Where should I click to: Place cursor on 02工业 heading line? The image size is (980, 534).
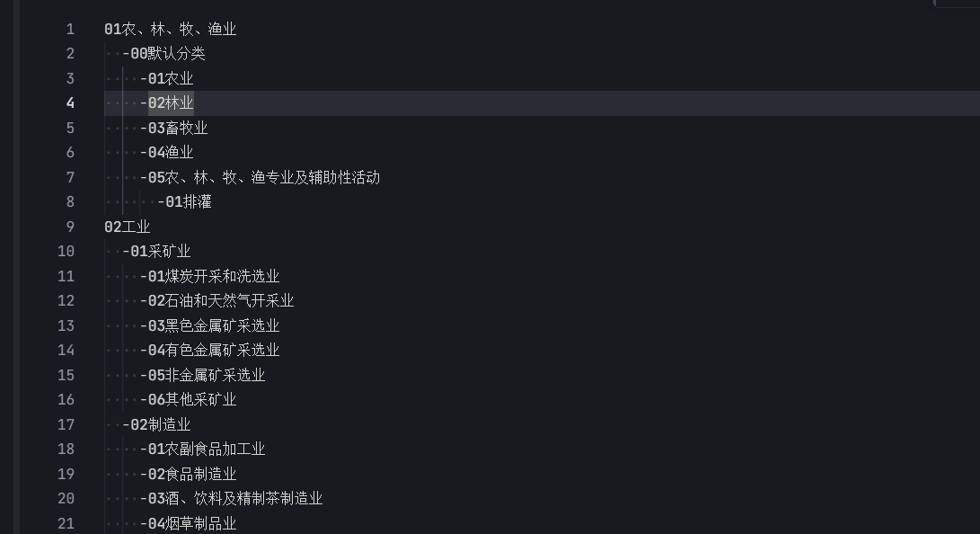pyautogui.click(x=128, y=227)
